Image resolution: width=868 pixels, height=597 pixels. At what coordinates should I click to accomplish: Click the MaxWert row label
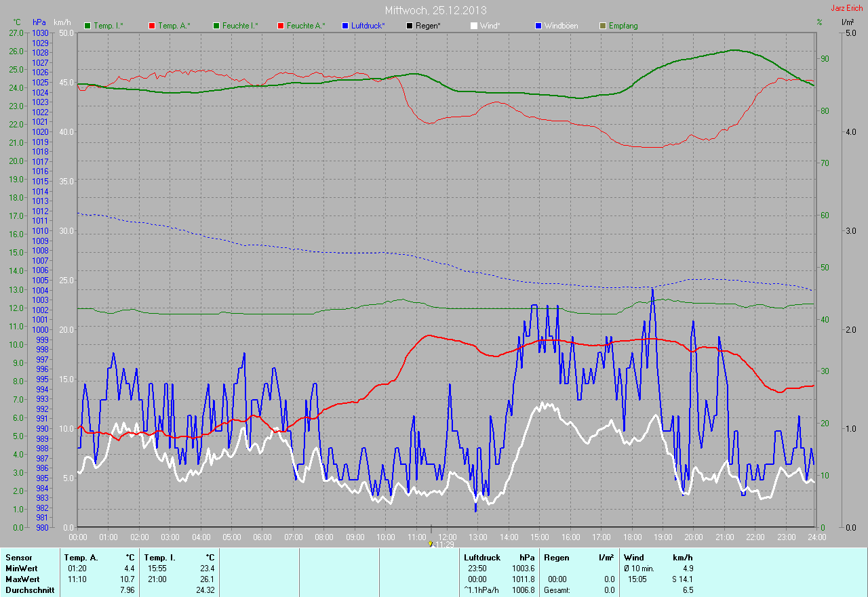pyautogui.click(x=22, y=579)
